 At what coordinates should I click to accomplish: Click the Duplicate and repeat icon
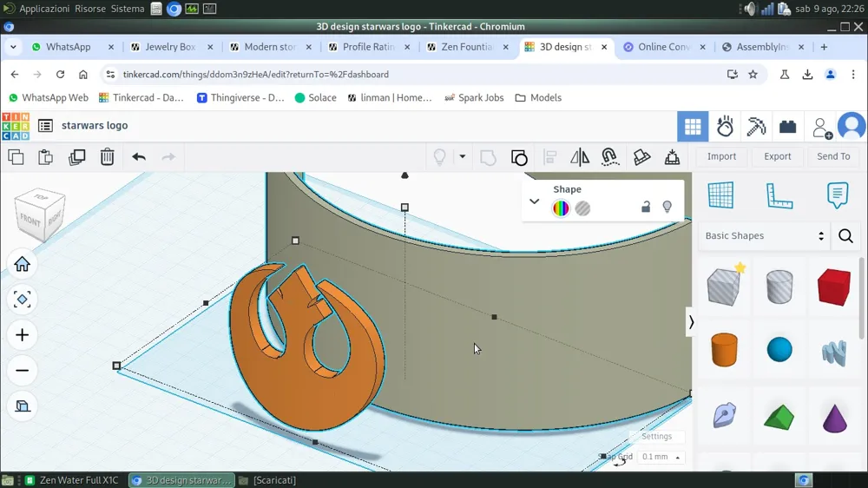[76, 157]
